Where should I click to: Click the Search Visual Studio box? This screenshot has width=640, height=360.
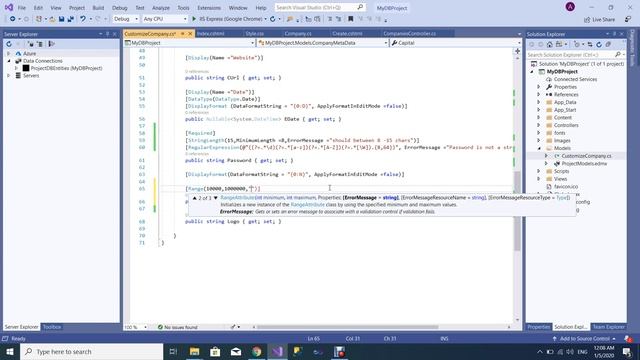pos(320,7)
